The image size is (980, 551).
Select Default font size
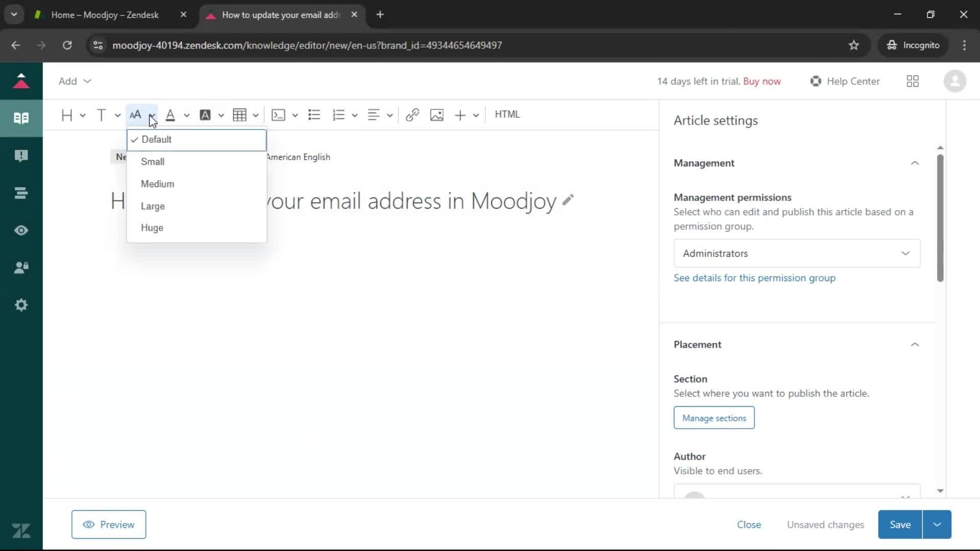coord(197,140)
